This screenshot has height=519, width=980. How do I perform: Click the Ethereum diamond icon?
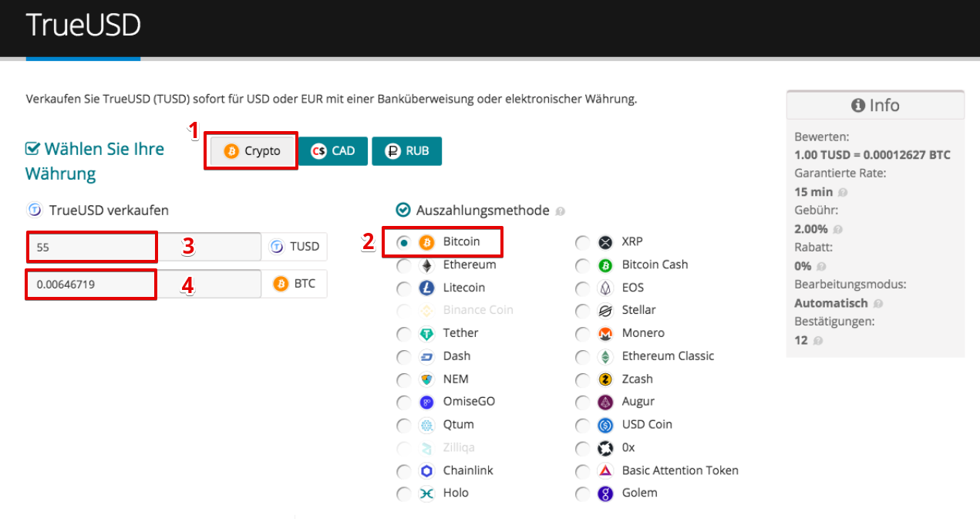pos(426,265)
